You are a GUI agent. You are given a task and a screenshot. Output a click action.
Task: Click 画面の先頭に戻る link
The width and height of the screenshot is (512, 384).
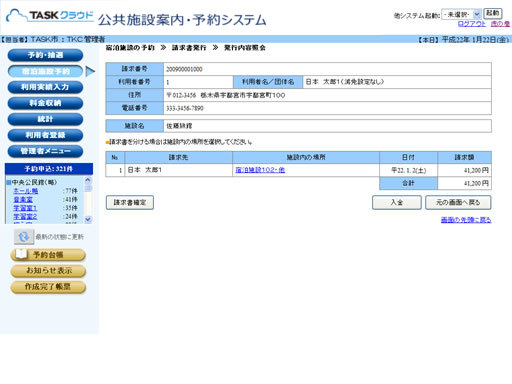[x=466, y=220]
